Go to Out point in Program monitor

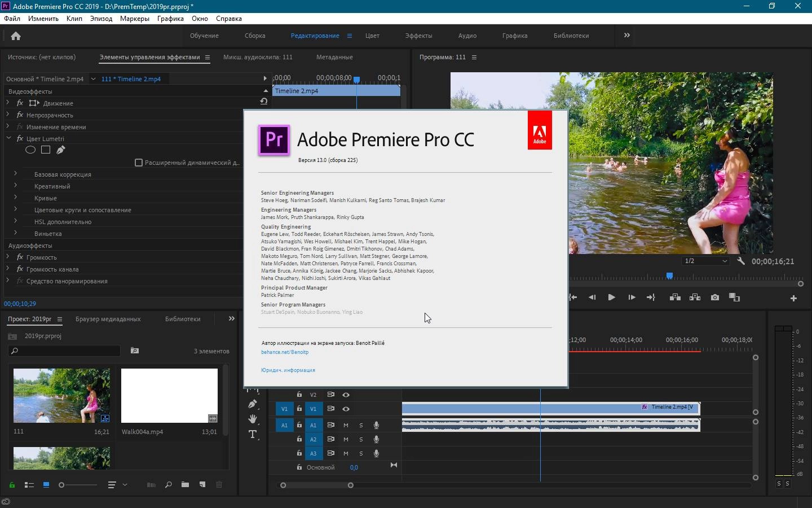pyautogui.click(x=651, y=297)
